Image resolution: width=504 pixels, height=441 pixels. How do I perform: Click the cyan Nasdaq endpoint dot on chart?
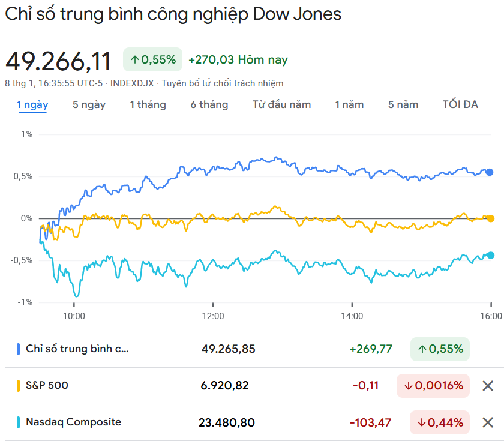(490, 255)
